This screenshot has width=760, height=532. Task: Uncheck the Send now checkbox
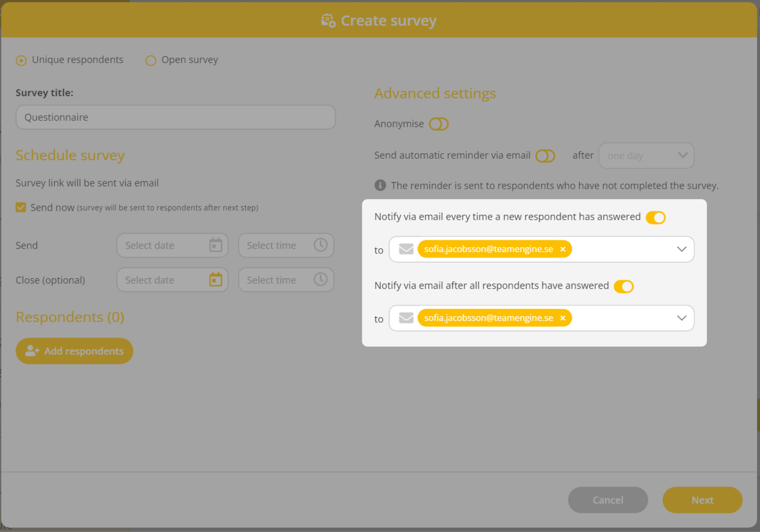[x=21, y=207]
